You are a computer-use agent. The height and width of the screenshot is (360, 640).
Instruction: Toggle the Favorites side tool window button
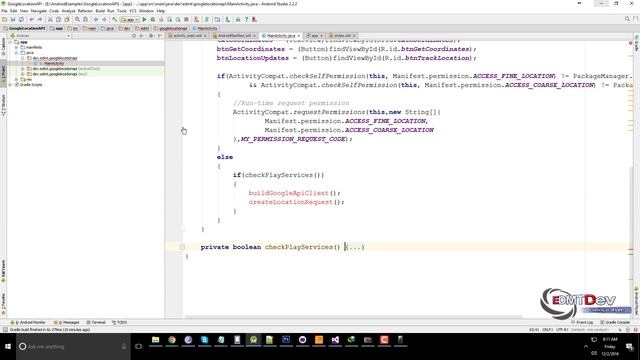coord(3,304)
